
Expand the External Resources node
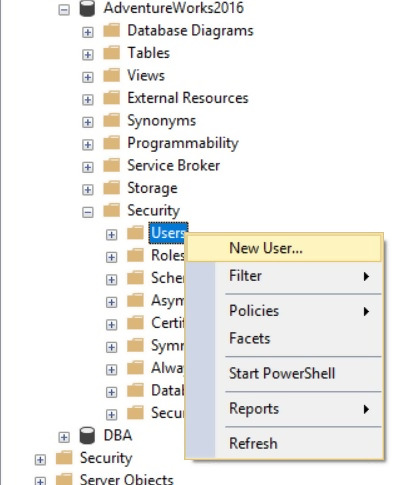tap(88, 99)
